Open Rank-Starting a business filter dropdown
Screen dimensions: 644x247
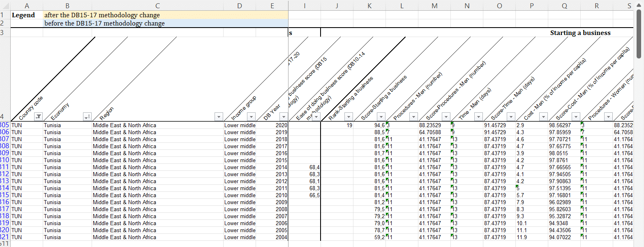(349, 117)
